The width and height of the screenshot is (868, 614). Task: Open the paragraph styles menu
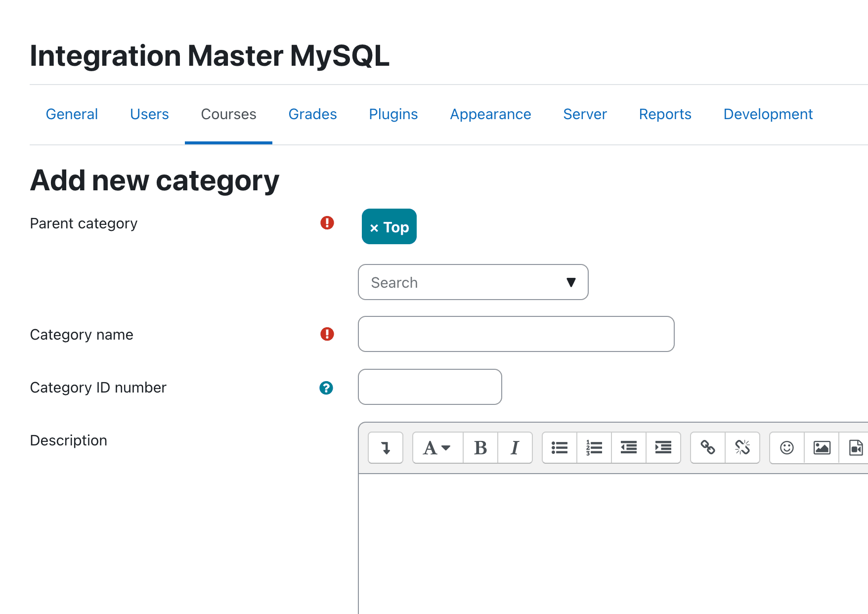point(438,448)
